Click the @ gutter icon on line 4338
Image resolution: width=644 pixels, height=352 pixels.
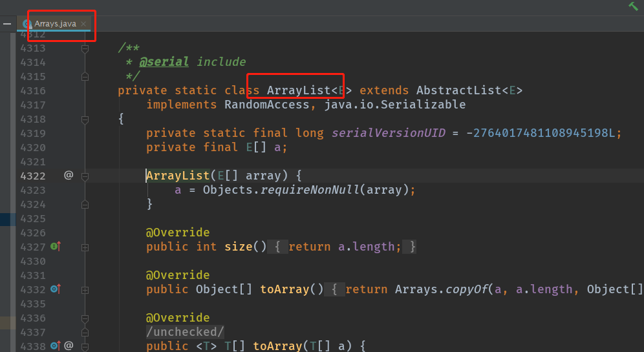(x=69, y=346)
